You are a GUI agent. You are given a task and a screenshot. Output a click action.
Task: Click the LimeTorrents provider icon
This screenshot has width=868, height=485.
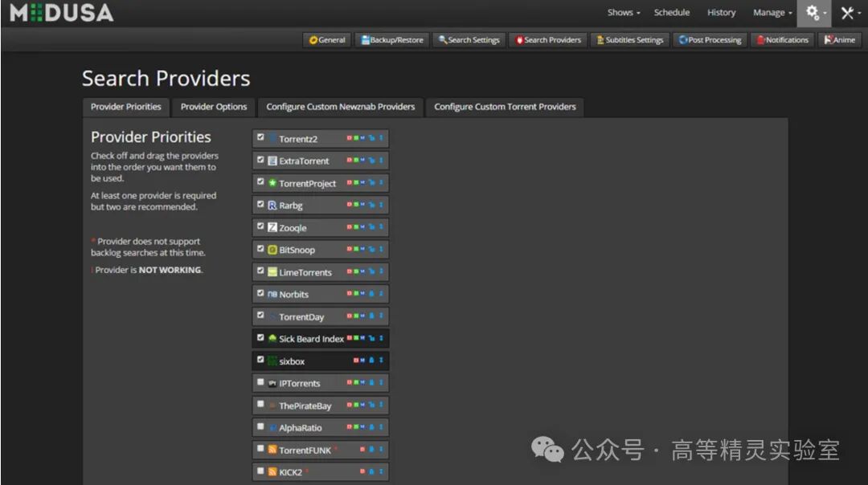click(x=272, y=272)
